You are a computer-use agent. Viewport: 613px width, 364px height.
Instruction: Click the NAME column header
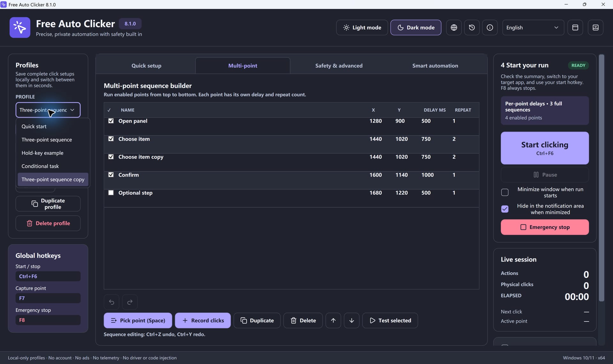coord(127,110)
